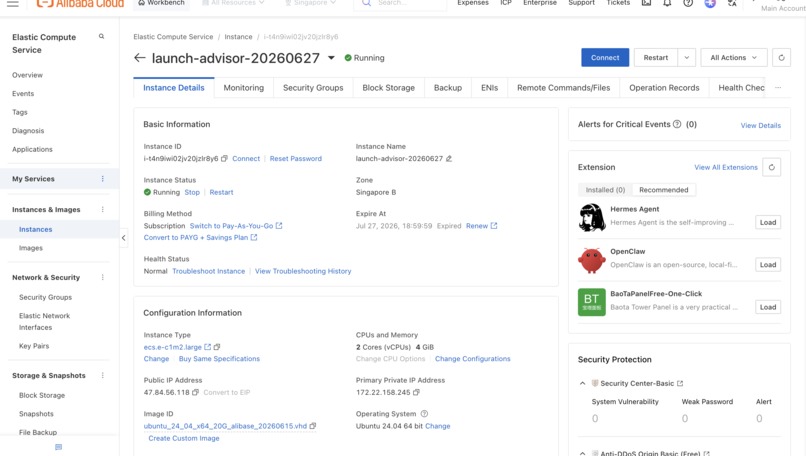Open the instance name switcher dropdown

(x=332, y=58)
